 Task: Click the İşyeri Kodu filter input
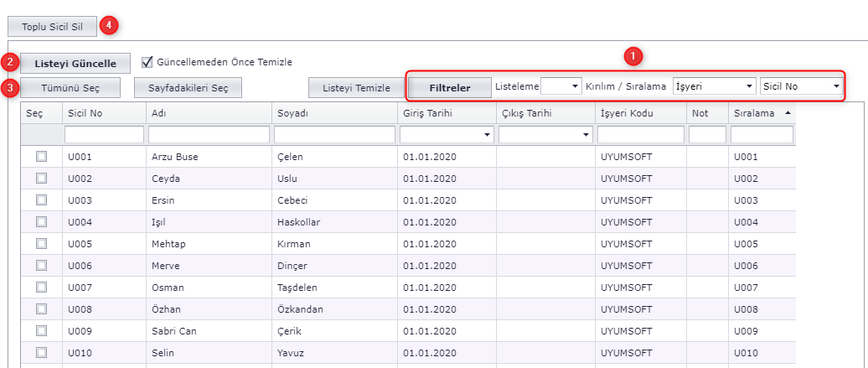pyautogui.click(x=641, y=135)
